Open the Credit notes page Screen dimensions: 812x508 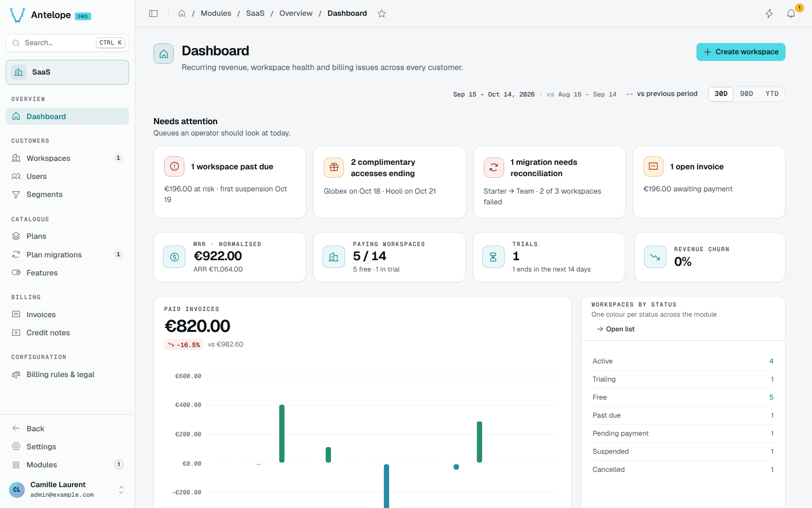(67, 332)
